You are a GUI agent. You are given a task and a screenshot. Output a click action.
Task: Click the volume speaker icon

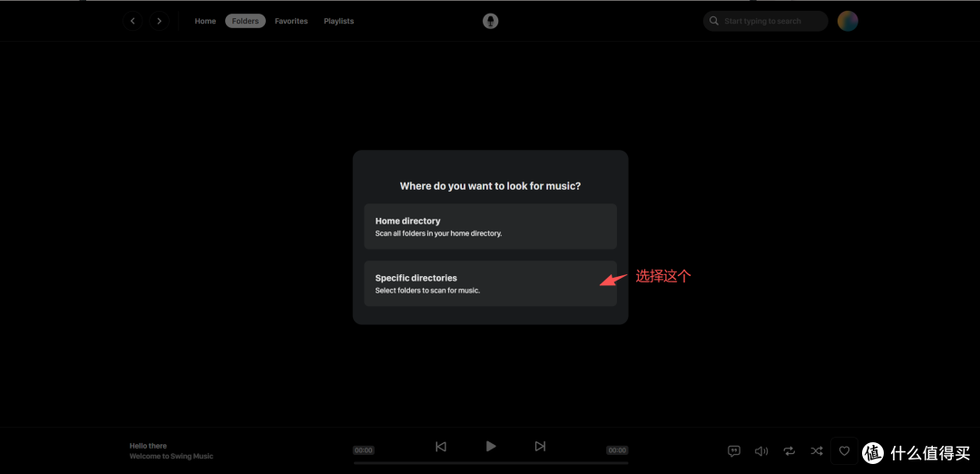pyautogui.click(x=761, y=451)
